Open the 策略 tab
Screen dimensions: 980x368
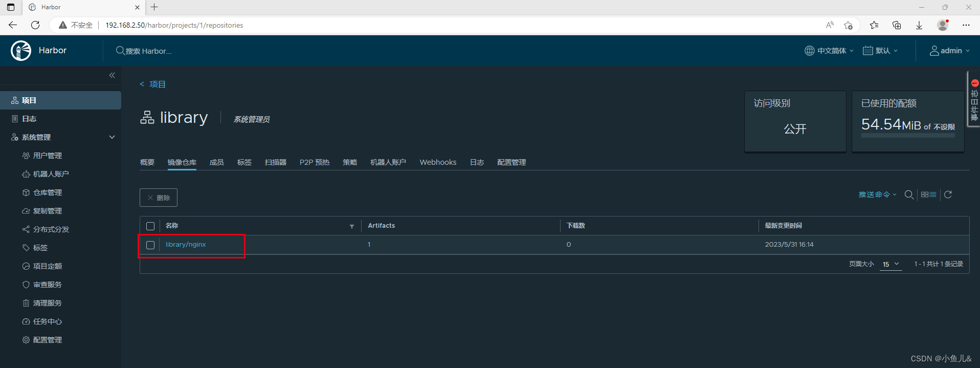(x=350, y=162)
